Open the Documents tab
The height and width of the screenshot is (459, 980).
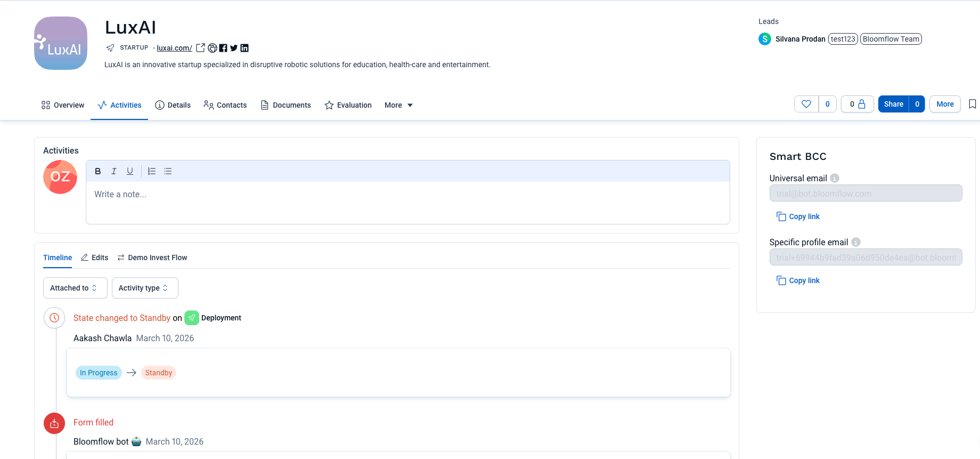[285, 105]
